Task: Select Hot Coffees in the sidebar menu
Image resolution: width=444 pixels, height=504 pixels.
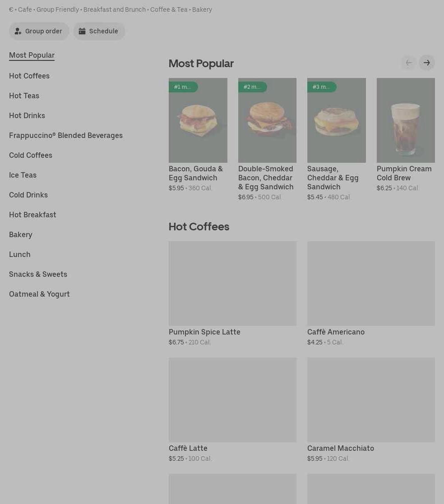Action: (29, 76)
